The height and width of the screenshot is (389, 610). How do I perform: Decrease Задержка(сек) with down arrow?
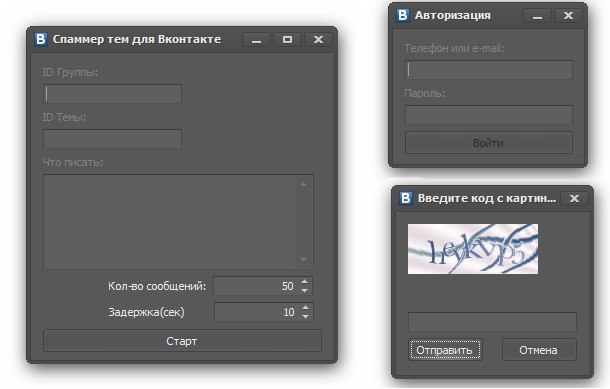[305, 317]
